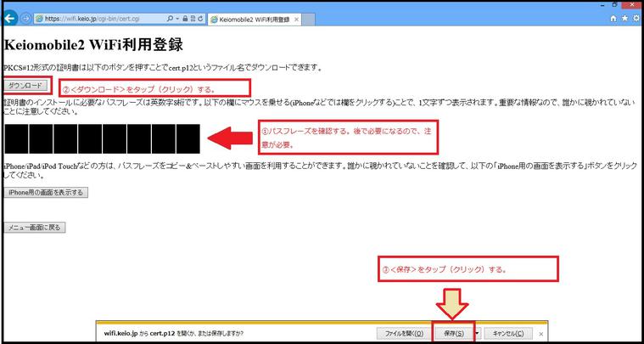Select the Keiomobile2 WiFi利用登録 tab
Screen dimensions: 644x344
pos(250,18)
